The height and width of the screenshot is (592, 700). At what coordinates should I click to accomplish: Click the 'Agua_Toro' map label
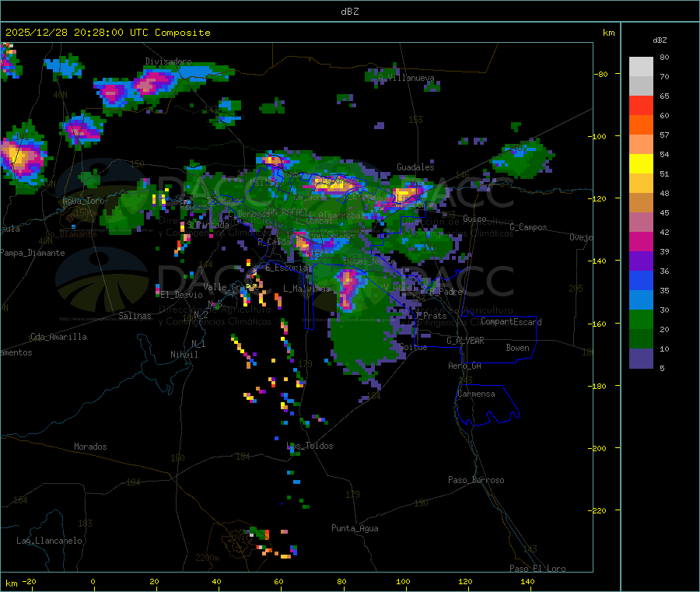pos(83,201)
